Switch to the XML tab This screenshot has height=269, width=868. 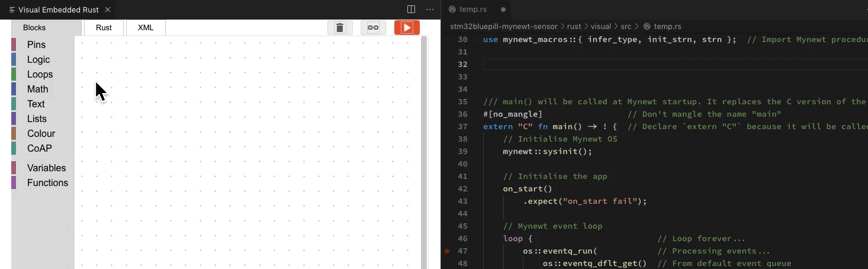(x=146, y=28)
